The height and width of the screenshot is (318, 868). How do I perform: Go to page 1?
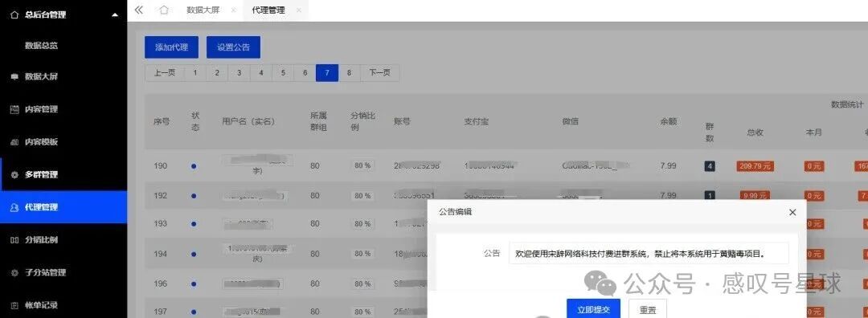click(x=194, y=73)
